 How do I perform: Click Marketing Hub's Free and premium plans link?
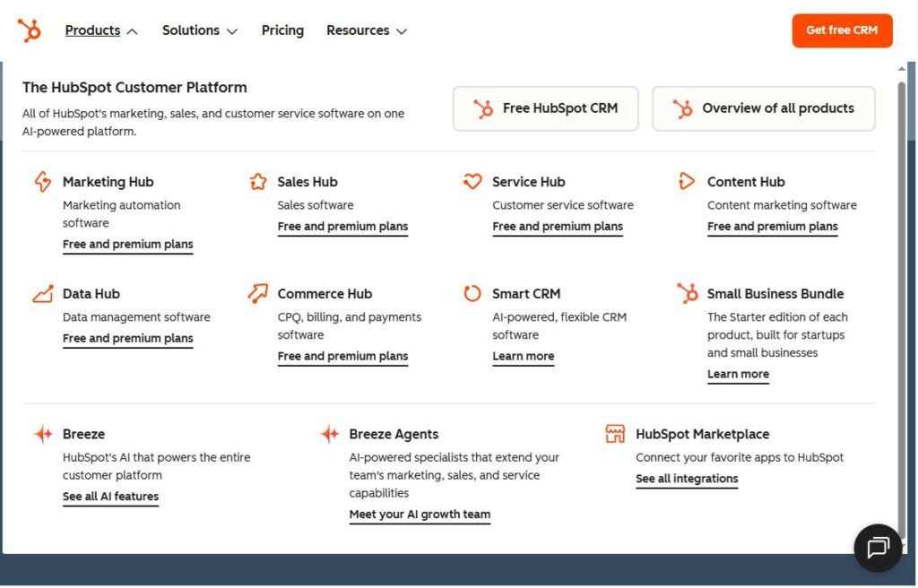127,244
